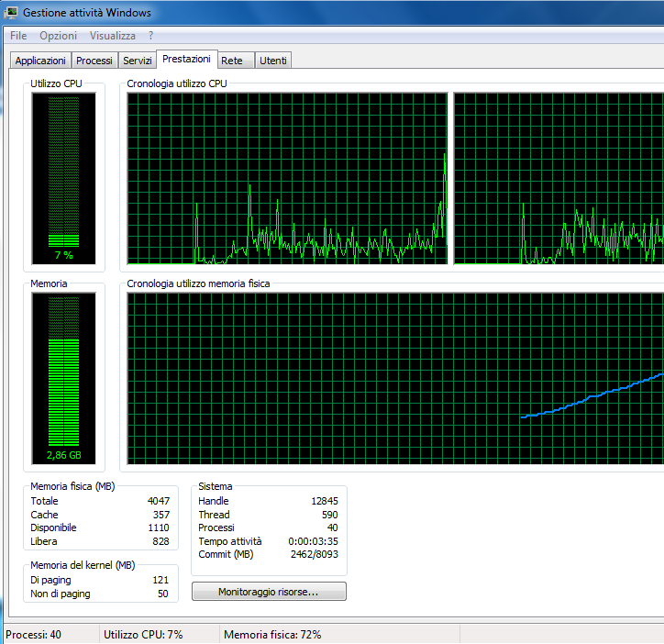Open the File menu
Screen dimensions: 664x644
coord(18,36)
